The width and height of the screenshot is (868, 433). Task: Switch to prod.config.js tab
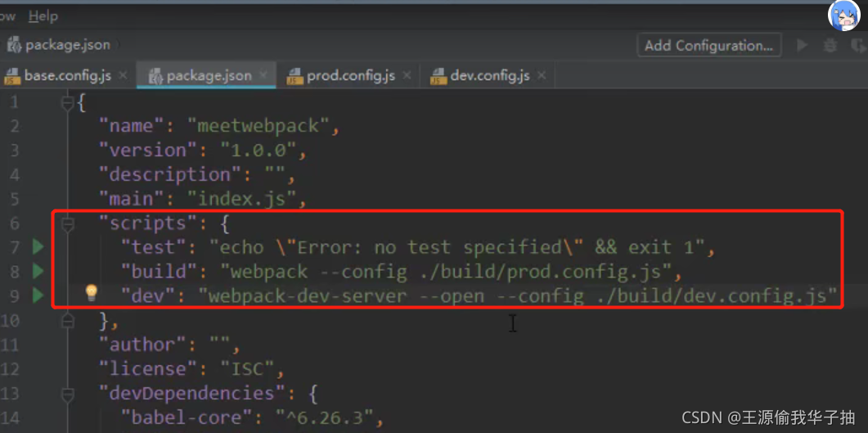pos(351,75)
